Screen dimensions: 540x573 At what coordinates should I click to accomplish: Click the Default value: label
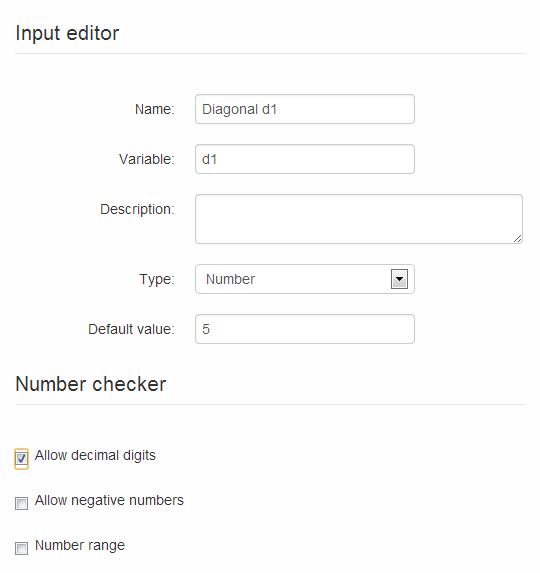click(132, 329)
